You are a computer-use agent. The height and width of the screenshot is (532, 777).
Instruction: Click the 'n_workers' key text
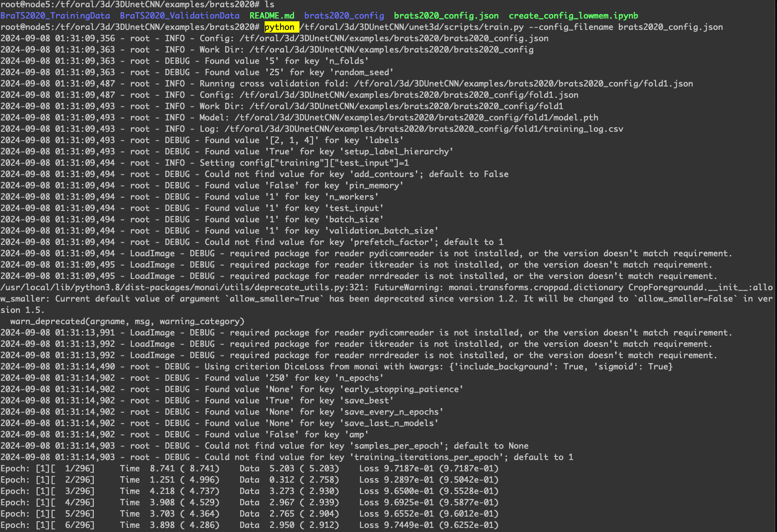(x=352, y=197)
